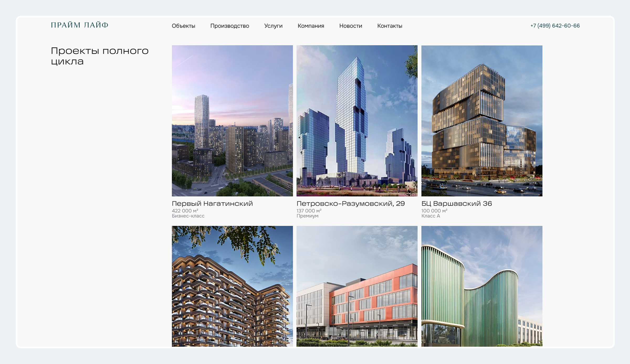The height and width of the screenshot is (364, 630).
Task: Open the Объекты menu item
Action: [183, 26]
